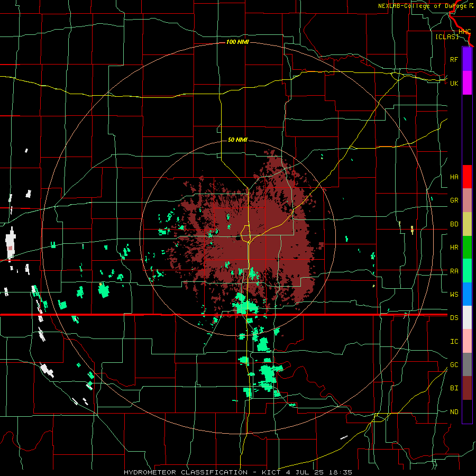Select the GR legend label
Screen dimensions: 476x476
pos(454,200)
